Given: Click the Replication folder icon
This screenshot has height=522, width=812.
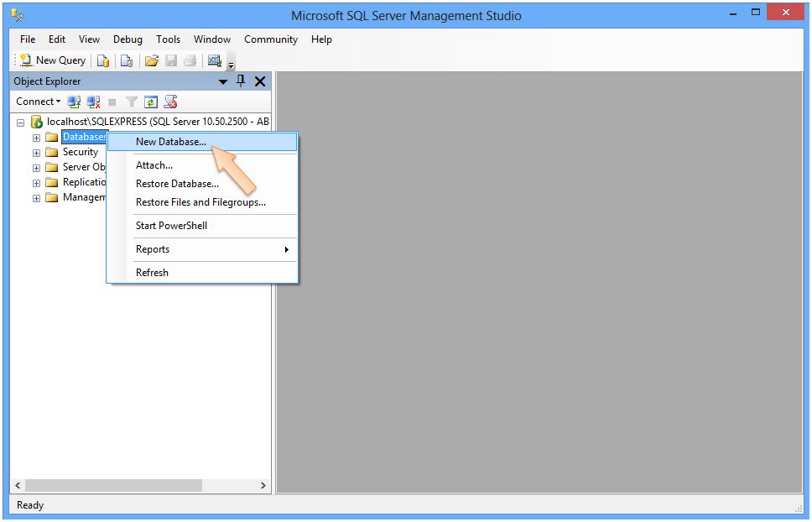Looking at the screenshot, I should click(51, 182).
